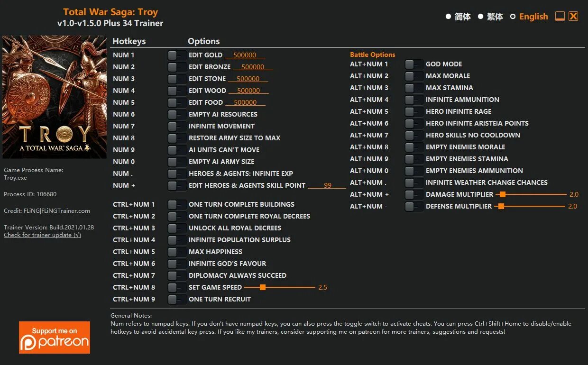Image resolution: width=588 pixels, height=365 pixels.
Task: Enable the God Mode toggle
Action: click(x=413, y=64)
